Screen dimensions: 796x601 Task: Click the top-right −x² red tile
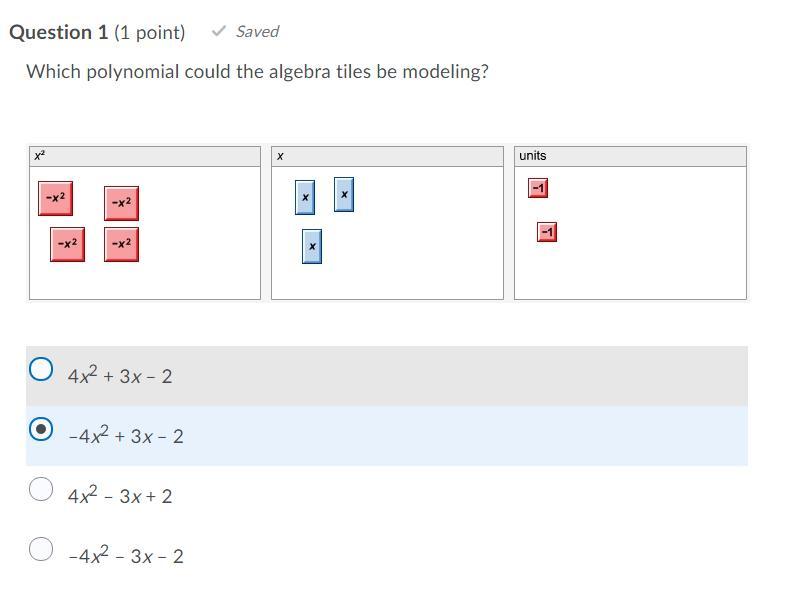[x=121, y=203]
